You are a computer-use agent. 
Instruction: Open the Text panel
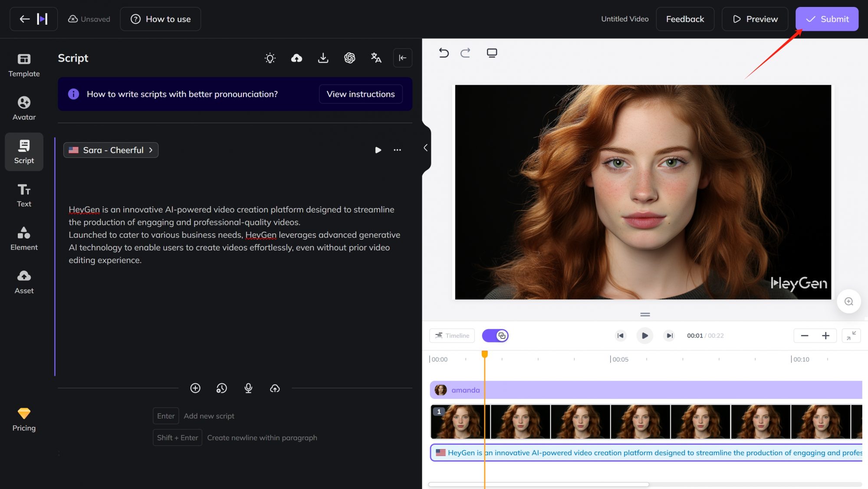coord(24,195)
